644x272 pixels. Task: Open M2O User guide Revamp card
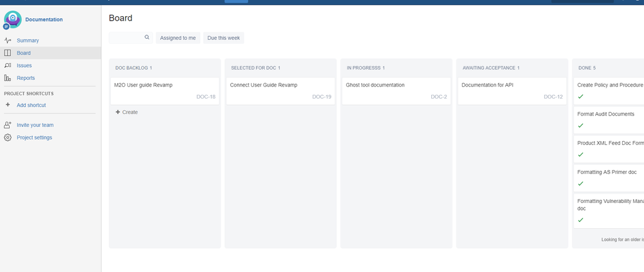(164, 91)
